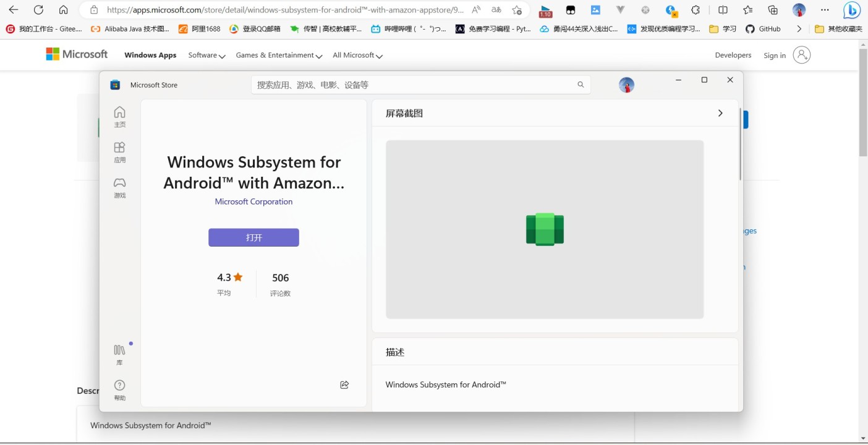Viewport: 868px width, 445px height.
Task: Show more bookmarks with the overflow chevron
Action: (799, 28)
